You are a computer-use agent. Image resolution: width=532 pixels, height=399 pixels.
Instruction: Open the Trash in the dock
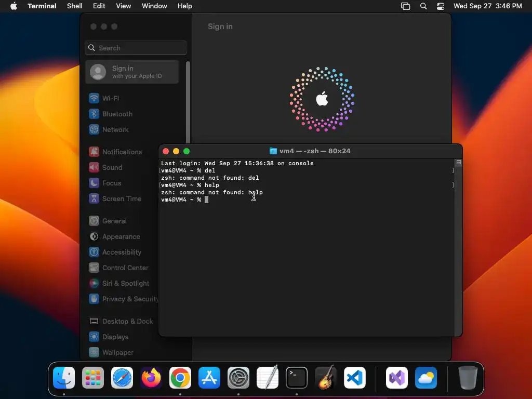click(468, 378)
